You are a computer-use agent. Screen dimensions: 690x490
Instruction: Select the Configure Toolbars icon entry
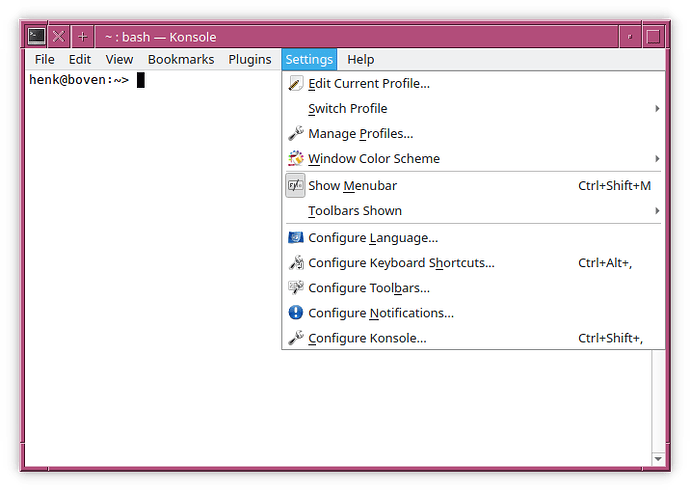pyautogui.click(x=295, y=288)
